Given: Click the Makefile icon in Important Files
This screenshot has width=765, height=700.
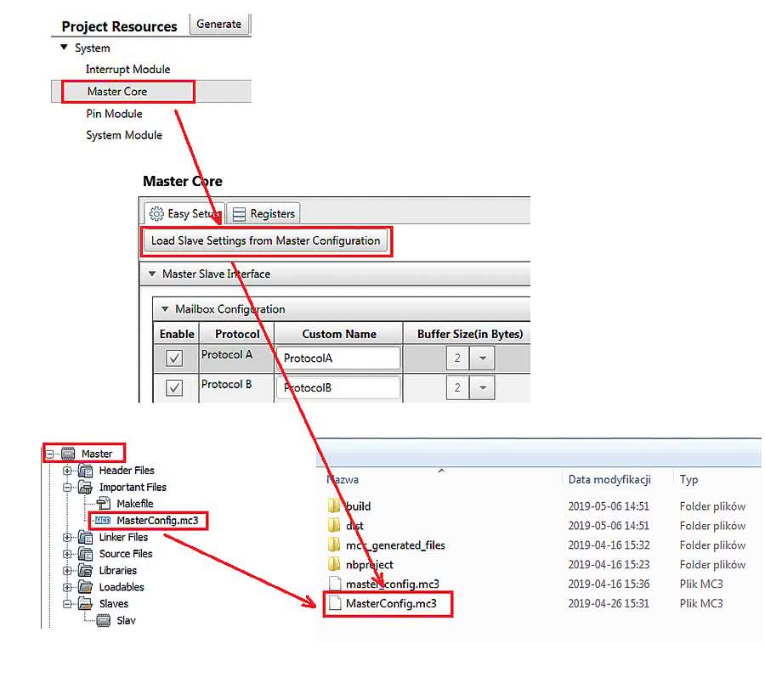Looking at the screenshot, I should [104, 504].
